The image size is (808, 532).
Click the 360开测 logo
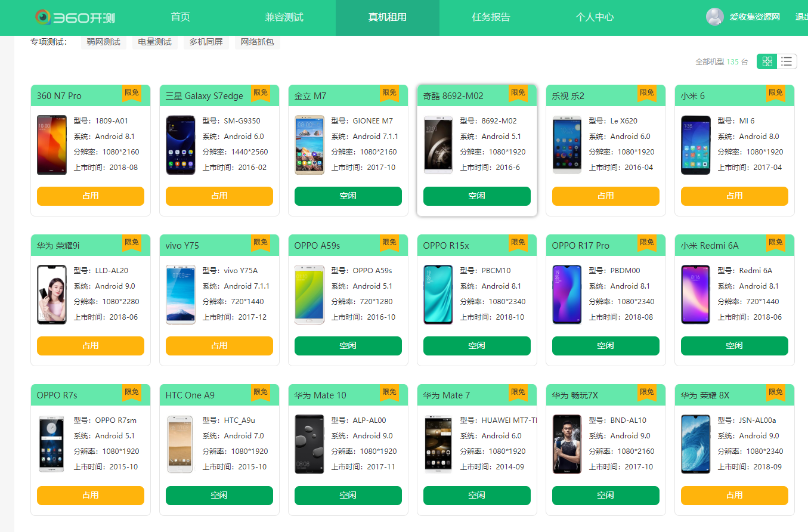(x=75, y=17)
